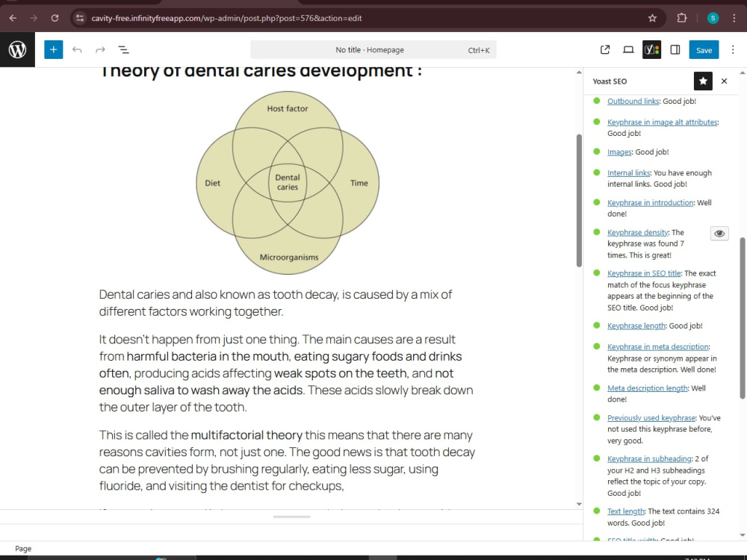Click paragraph starting 'Dental caries and also known'

pyautogui.click(x=288, y=303)
